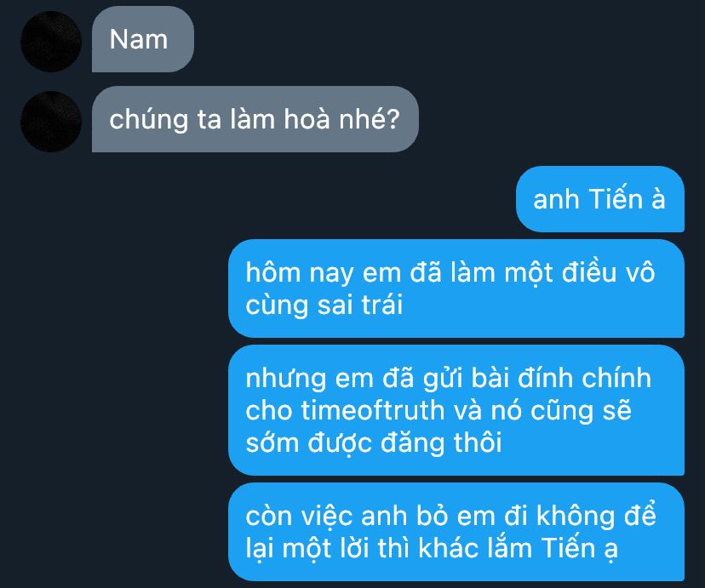Click the words "sai trái" in the sent message
Image resolution: width=705 pixels, height=588 pixels.
coord(360,305)
